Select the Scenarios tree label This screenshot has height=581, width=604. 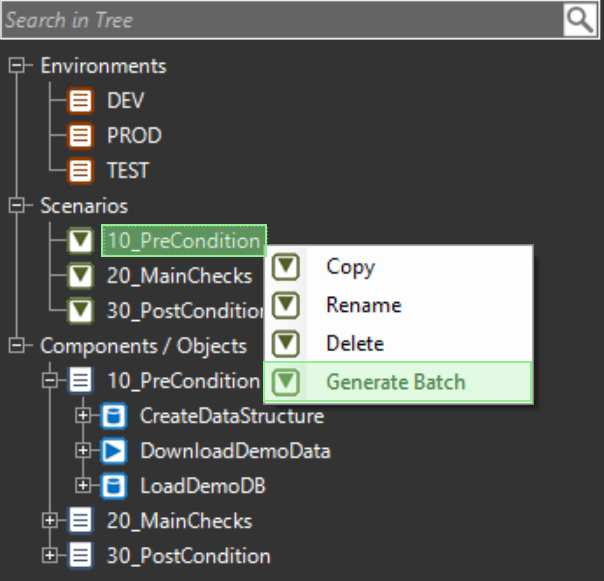[84, 206]
